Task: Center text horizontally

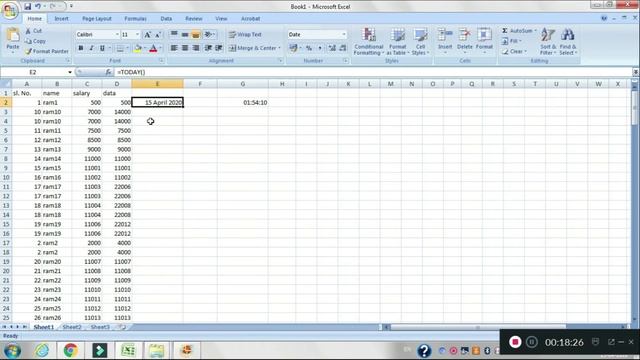Action: pos(185,48)
